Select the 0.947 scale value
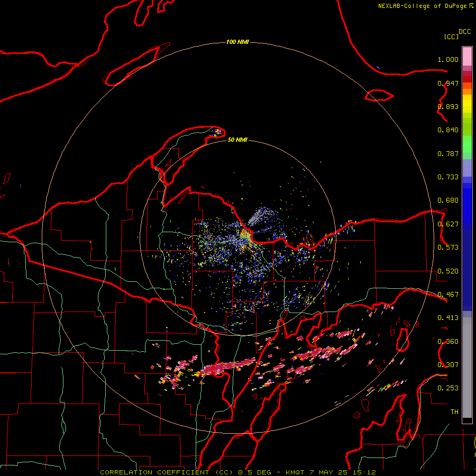Viewport: 476px width, 476px height. click(x=448, y=83)
